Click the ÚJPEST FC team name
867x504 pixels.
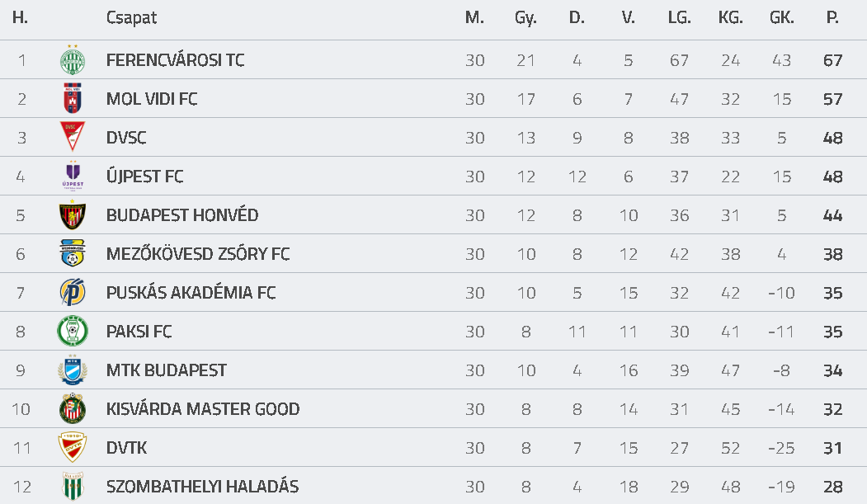tap(144, 177)
